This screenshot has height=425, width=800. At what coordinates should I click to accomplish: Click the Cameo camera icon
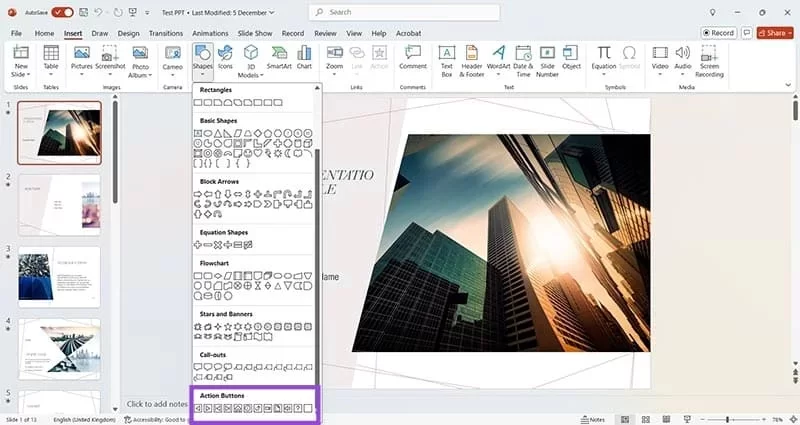point(173,58)
